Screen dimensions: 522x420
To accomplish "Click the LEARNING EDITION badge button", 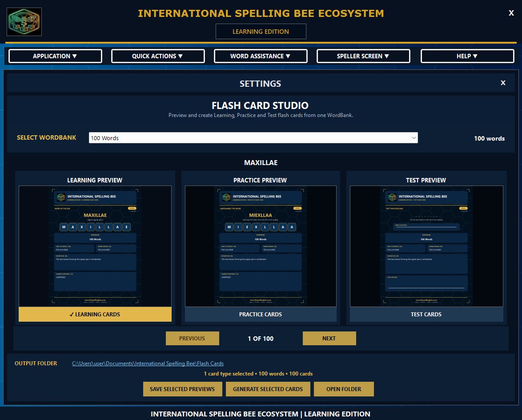I will coord(261,32).
